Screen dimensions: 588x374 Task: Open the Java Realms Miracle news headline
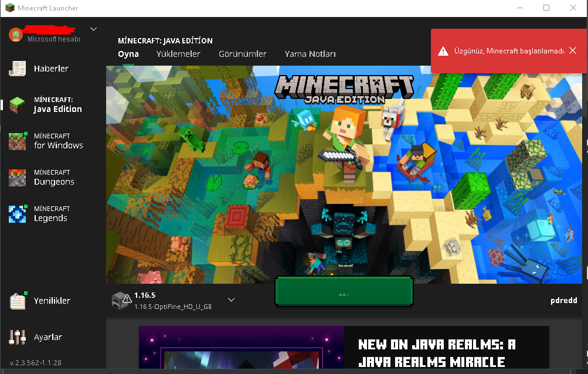point(437,353)
